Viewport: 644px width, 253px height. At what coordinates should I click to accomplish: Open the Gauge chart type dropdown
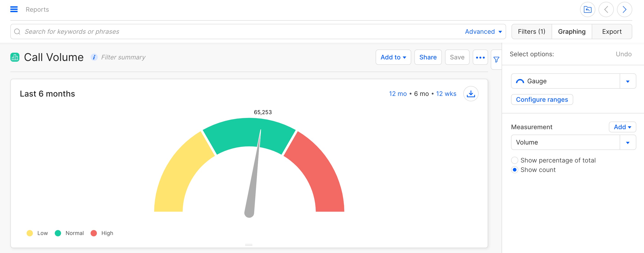[x=628, y=81]
